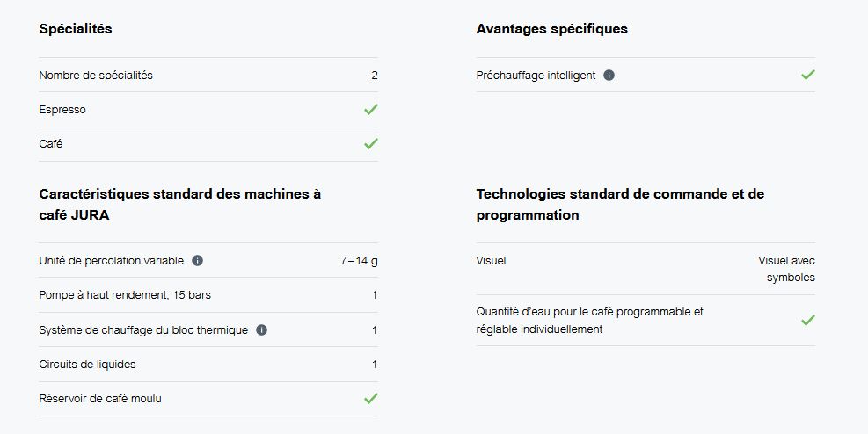Click info icon next to Système de chauffage
This screenshot has width=868, height=434.
click(261, 330)
